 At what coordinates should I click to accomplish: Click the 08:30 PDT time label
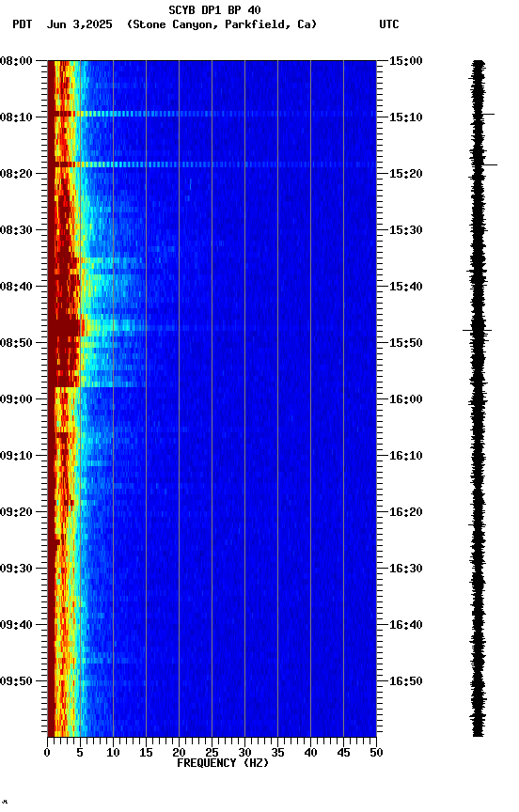(x=16, y=230)
